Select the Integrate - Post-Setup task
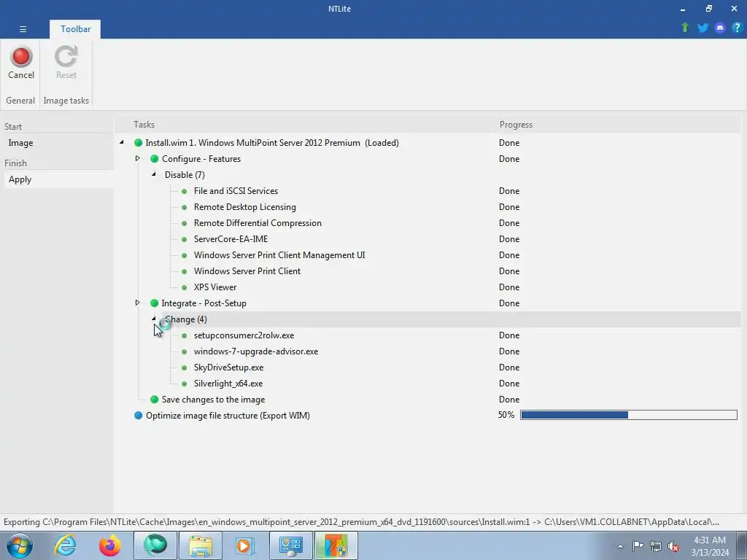The width and height of the screenshot is (747, 560). tap(204, 303)
